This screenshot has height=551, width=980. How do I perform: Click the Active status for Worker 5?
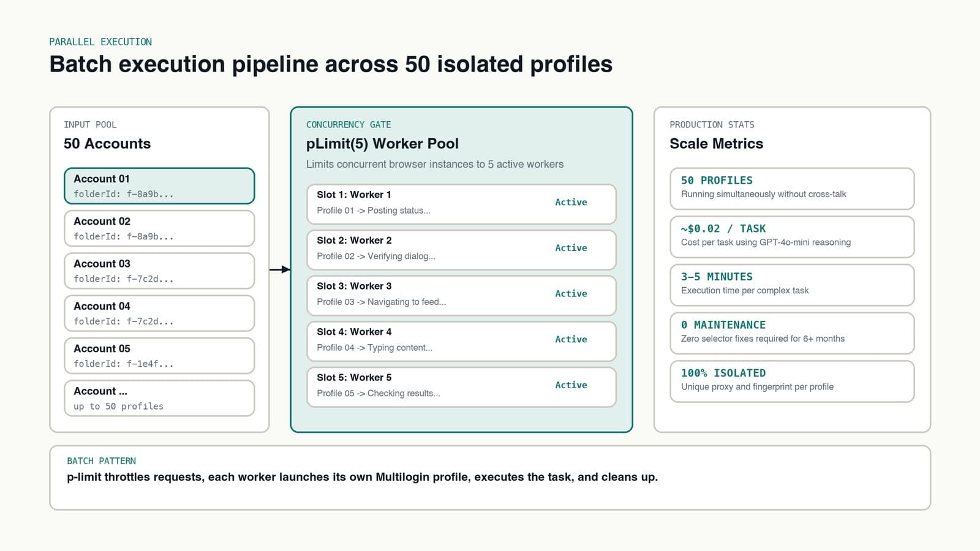coord(571,385)
